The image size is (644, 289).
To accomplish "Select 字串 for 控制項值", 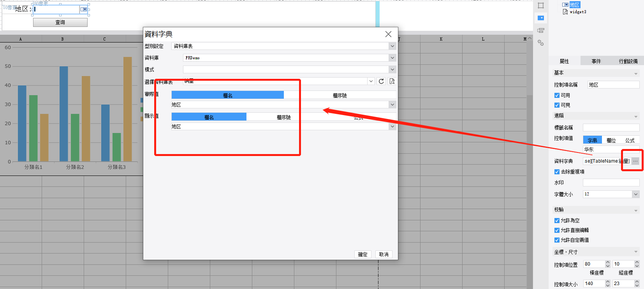I will pyautogui.click(x=592, y=140).
